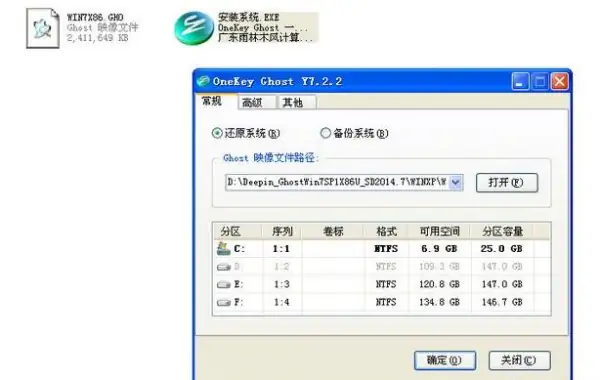Click the 分区容量 column header

(502, 232)
